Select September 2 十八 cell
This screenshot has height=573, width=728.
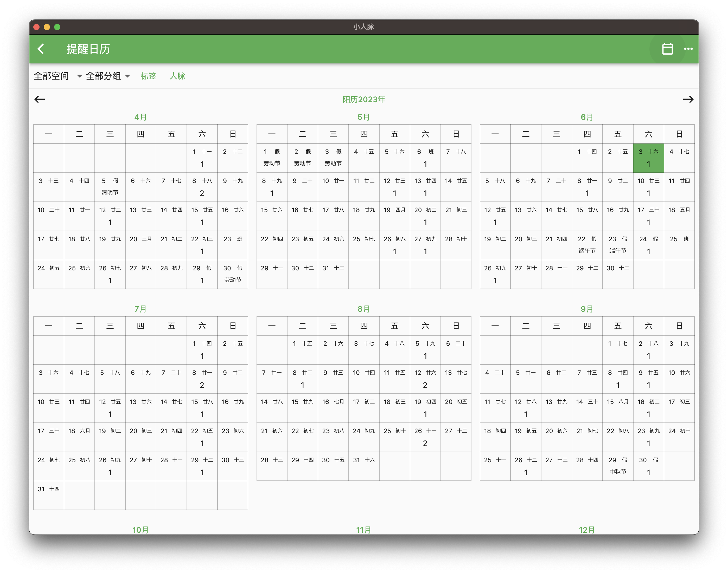point(648,350)
